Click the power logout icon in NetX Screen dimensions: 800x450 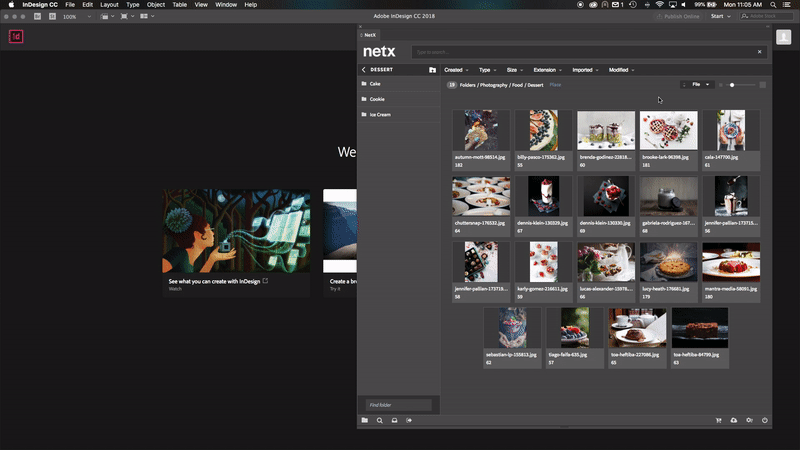(764, 420)
